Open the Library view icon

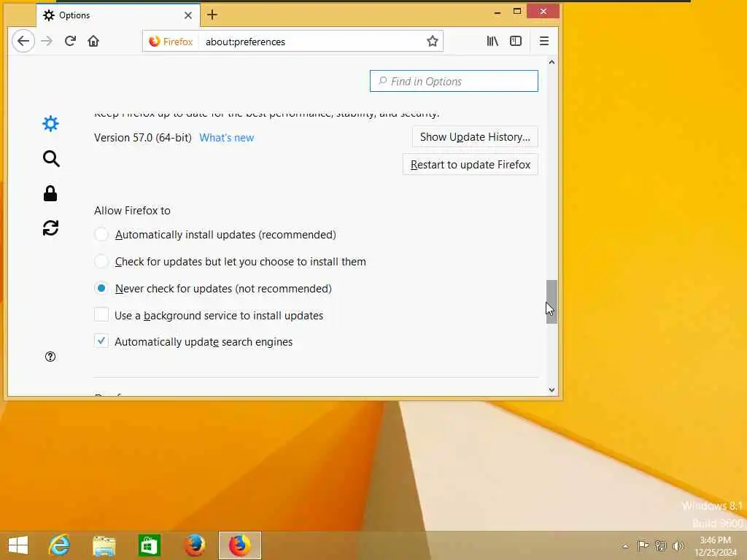pyautogui.click(x=492, y=41)
